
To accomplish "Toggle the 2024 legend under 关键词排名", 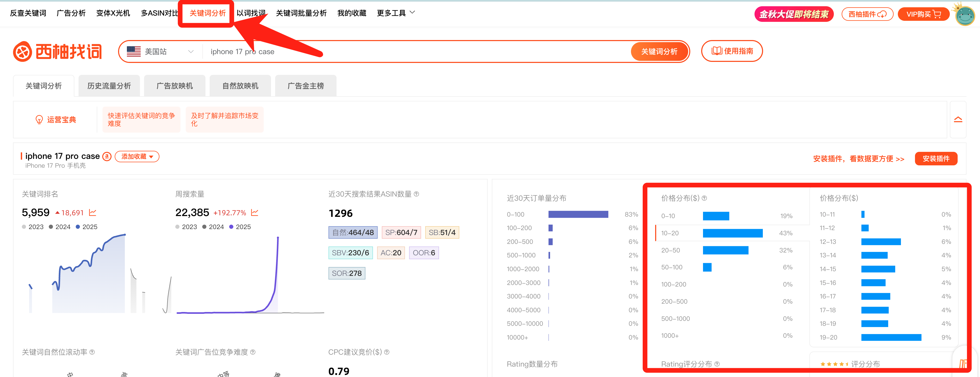I will tap(60, 227).
